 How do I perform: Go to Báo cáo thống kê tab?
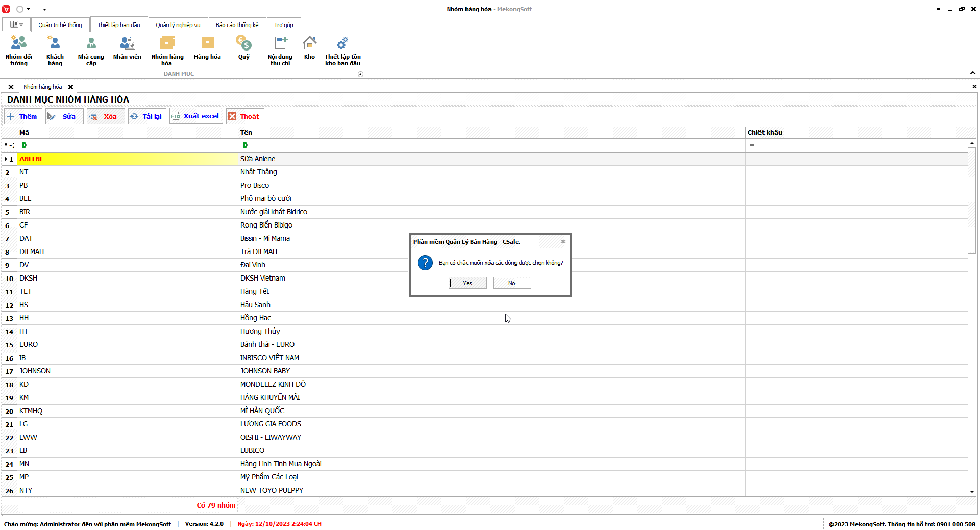click(237, 25)
